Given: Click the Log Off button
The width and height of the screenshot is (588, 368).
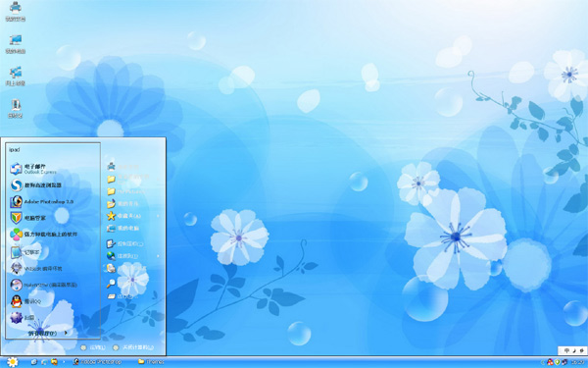Looking at the screenshot, I should [x=93, y=347].
